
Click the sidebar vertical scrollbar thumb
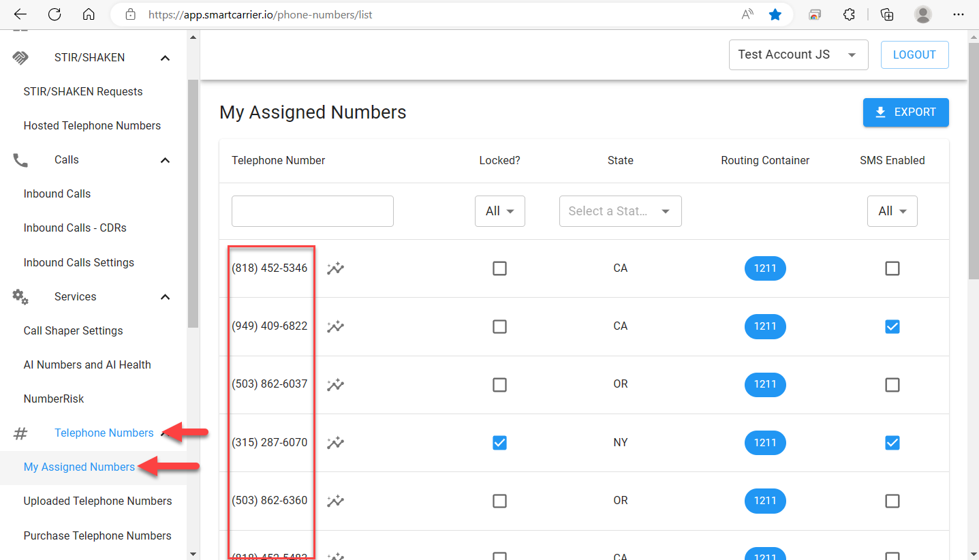pyautogui.click(x=193, y=203)
